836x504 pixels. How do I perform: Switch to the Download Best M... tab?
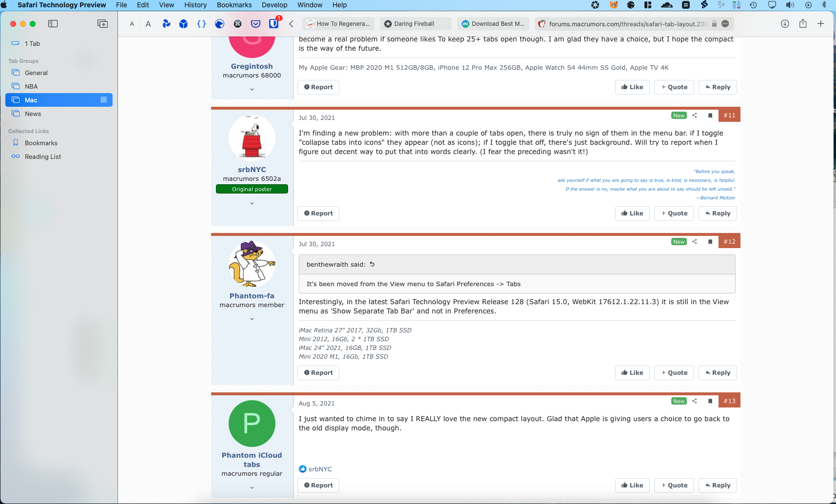(x=493, y=24)
